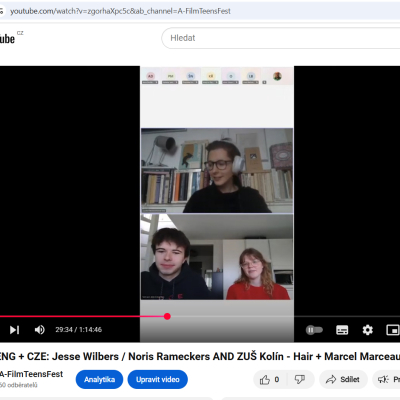Open the Analytika video analytics button

click(x=99, y=379)
